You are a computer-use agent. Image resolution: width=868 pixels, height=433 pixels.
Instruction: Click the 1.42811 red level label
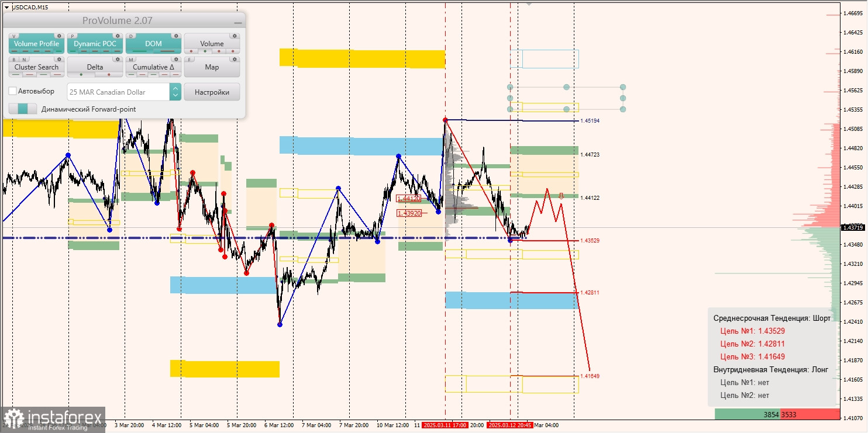pos(590,293)
